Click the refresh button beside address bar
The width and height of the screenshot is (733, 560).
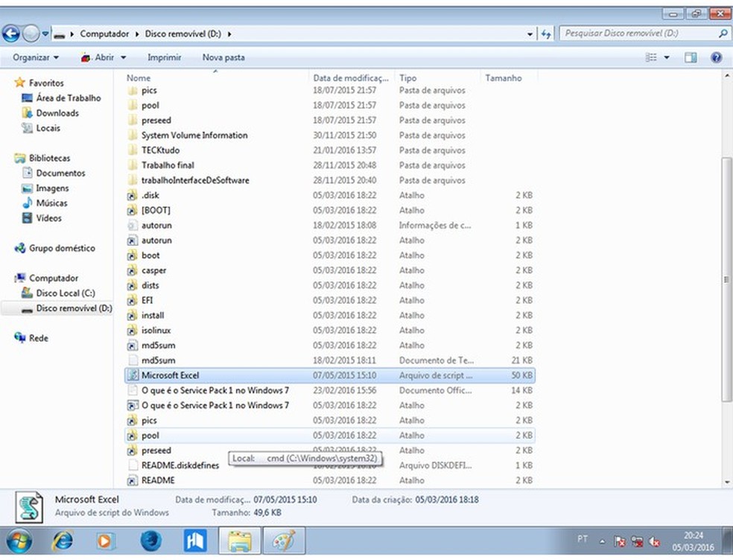click(546, 34)
